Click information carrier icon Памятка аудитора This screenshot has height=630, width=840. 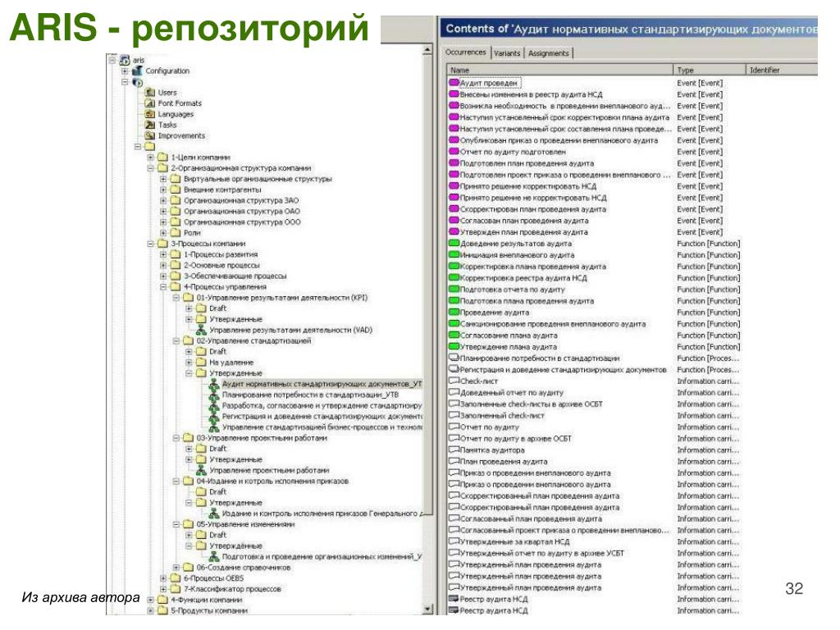(x=454, y=450)
